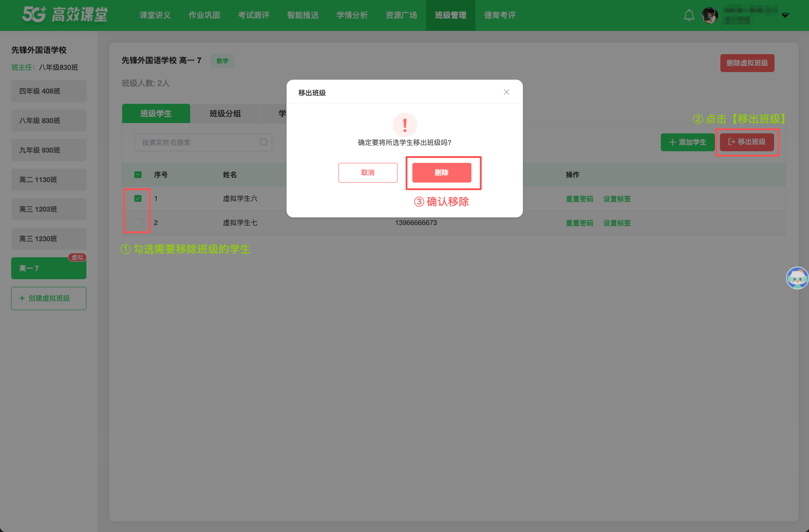
Task: Select class 高三 1203班
Action: click(49, 209)
